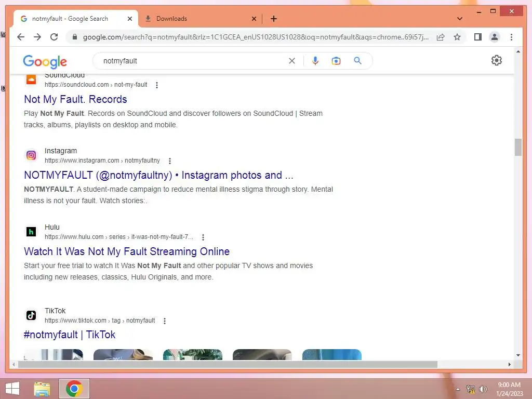Start voice search with the microphone
Screen dimensions: 532x399
click(315, 61)
